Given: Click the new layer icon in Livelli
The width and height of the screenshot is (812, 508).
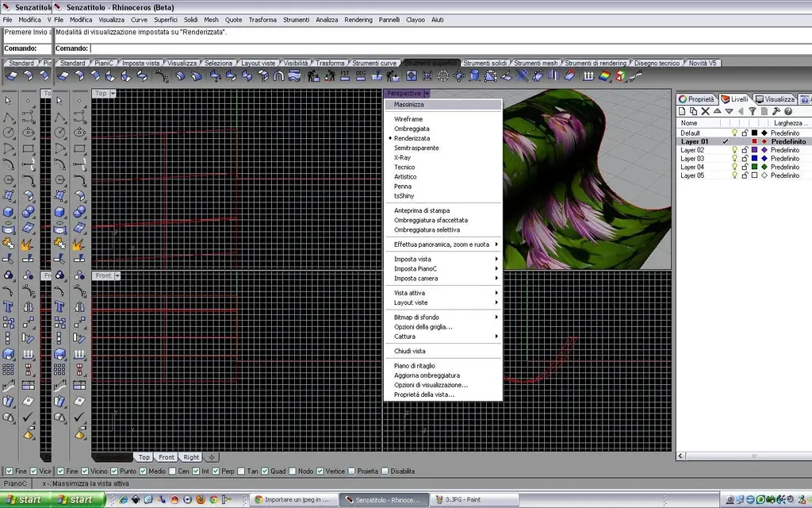Looking at the screenshot, I should pyautogui.click(x=682, y=111).
